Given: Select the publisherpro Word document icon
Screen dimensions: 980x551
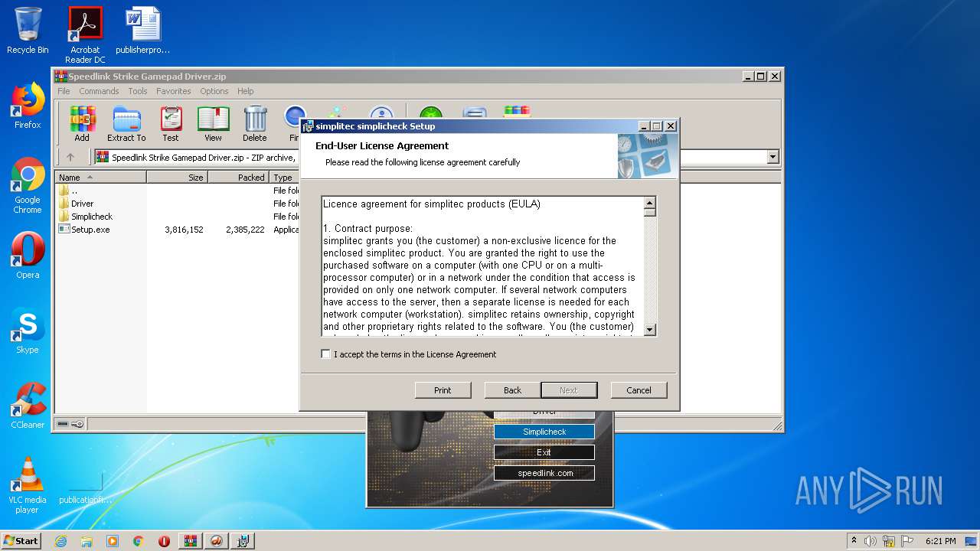Looking at the screenshot, I should [143, 31].
